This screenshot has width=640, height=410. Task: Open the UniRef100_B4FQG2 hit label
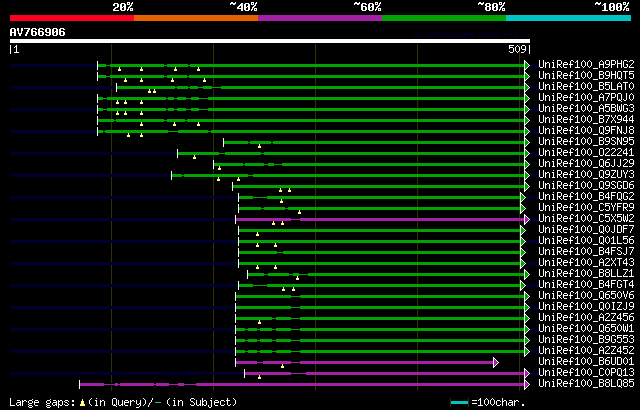tap(586, 197)
